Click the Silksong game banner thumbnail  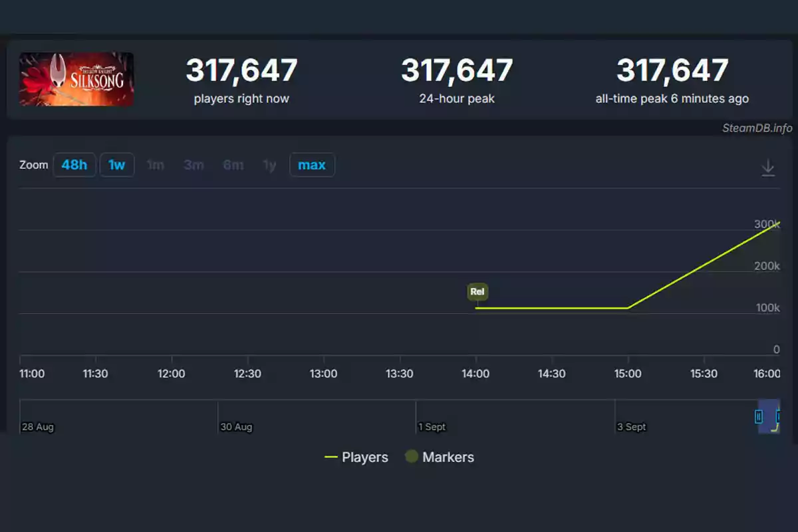point(76,79)
